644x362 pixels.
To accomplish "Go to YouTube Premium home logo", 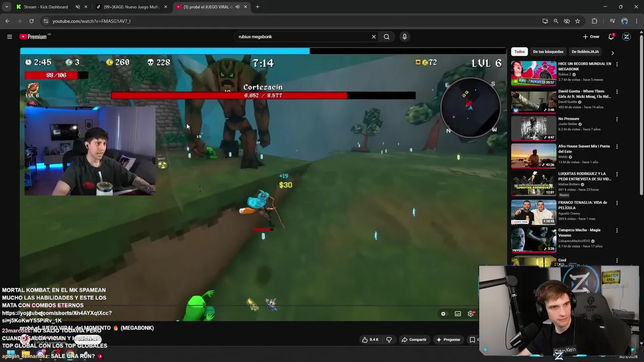I will point(33,37).
